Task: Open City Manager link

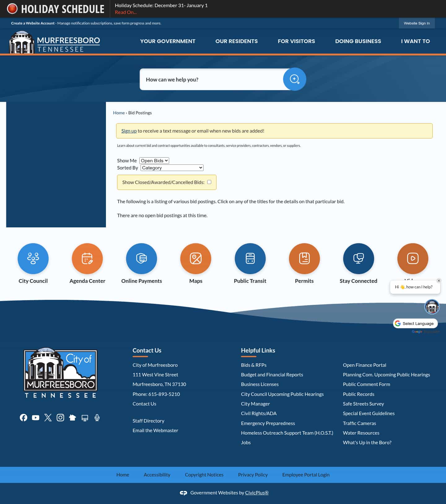Action: click(256, 404)
